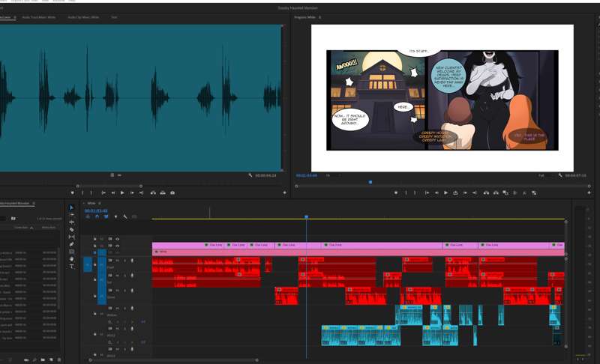Image resolution: width=600 pixels, height=364 pixels.
Task: Toggle lock on the topmost video track
Action: [95, 239]
